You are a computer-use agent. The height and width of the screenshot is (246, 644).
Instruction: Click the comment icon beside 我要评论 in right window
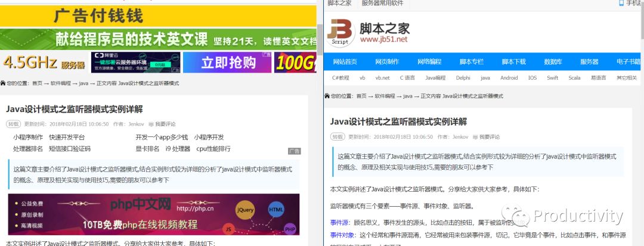click(475, 137)
